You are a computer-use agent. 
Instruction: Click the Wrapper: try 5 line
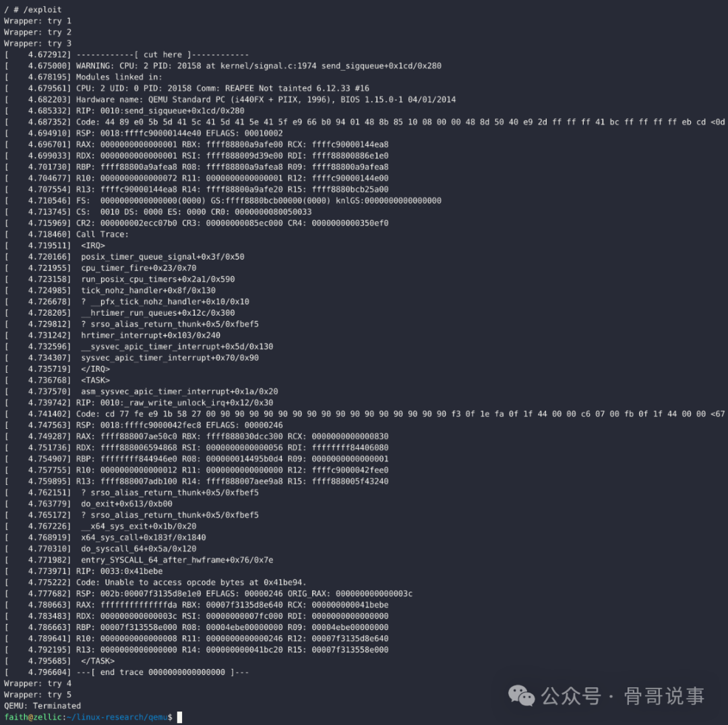(x=38, y=694)
